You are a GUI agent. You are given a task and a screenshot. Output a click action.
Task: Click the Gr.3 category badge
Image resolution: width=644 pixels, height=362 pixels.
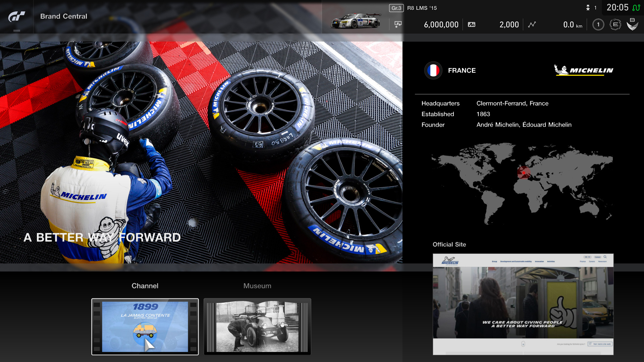(396, 8)
